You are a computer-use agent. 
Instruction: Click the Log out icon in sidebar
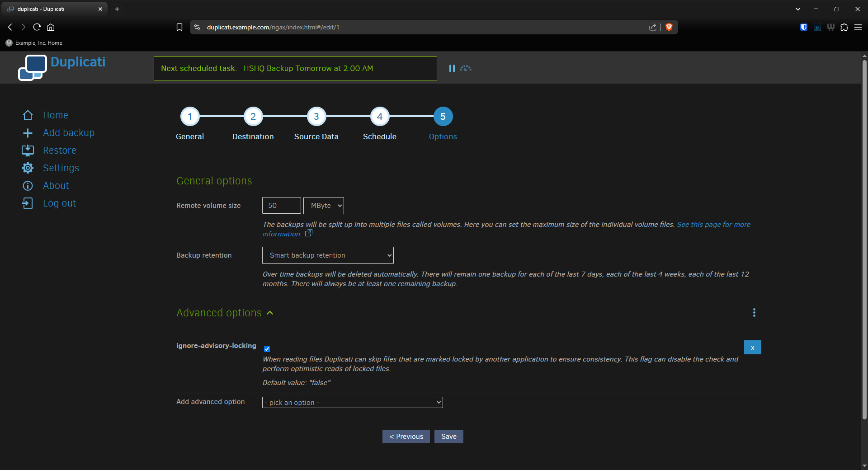(28, 203)
